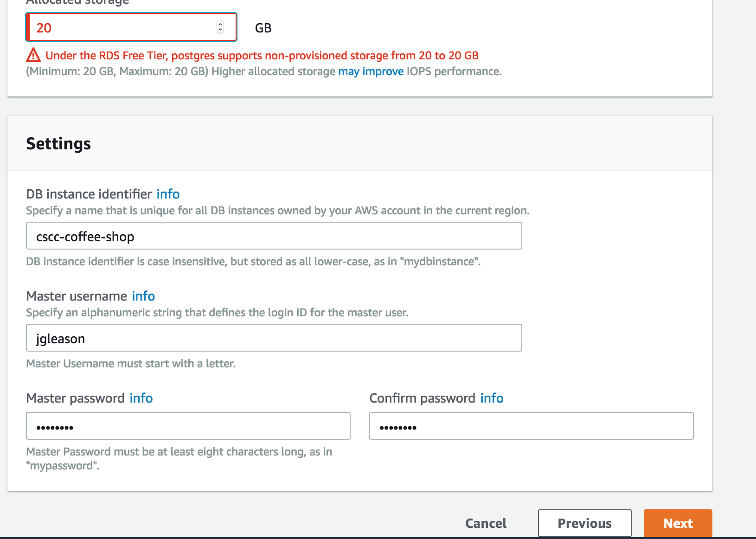Proceed with the orange Next button
Image resolution: width=756 pixels, height=539 pixels.
[678, 523]
